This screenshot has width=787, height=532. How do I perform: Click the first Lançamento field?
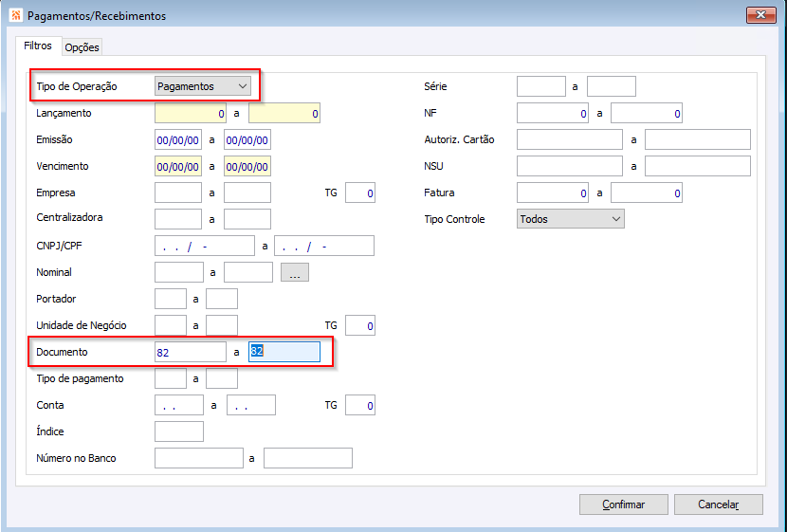pos(191,114)
